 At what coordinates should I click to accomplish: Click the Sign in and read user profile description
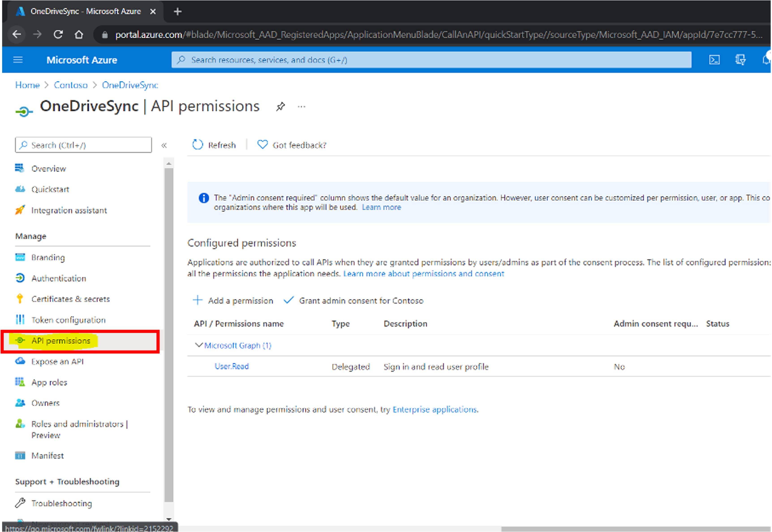[x=436, y=367]
